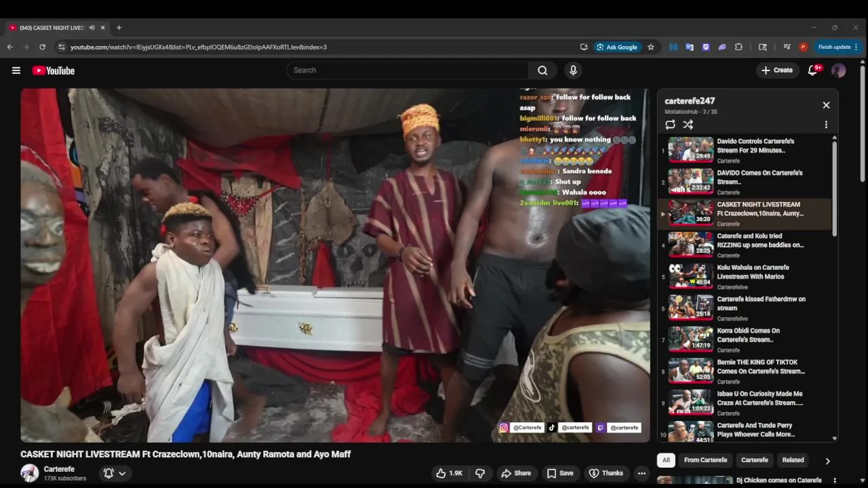Open the Twitch extension icon
Screen dimensions: 868x488
[x=706, y=47]
